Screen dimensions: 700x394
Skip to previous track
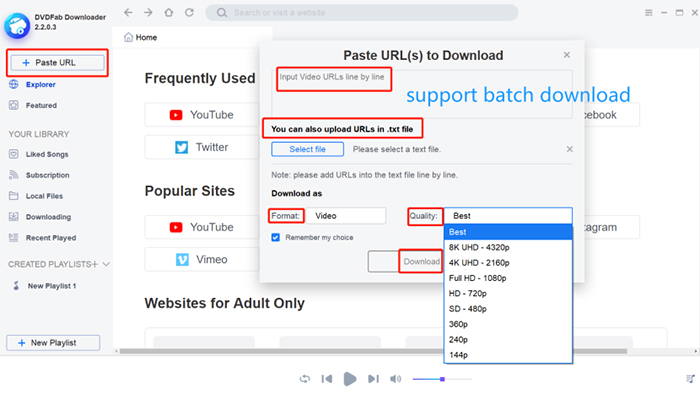click(327, 379)
